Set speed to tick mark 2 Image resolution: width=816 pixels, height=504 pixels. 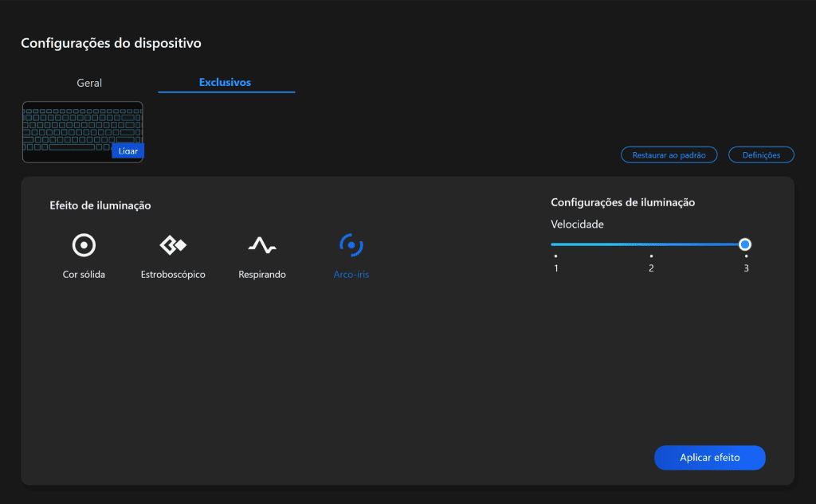(x=651, y=256)
